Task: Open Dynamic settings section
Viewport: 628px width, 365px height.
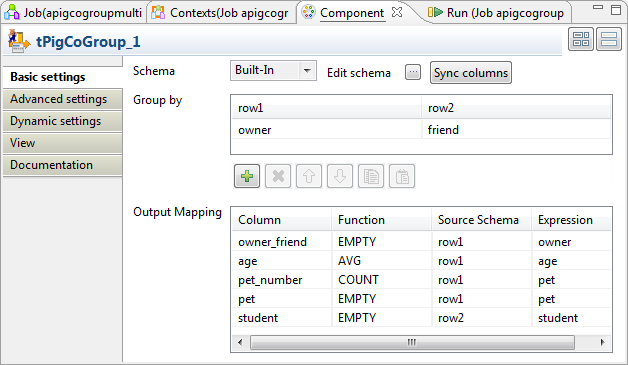Action: tap(62, 121)
